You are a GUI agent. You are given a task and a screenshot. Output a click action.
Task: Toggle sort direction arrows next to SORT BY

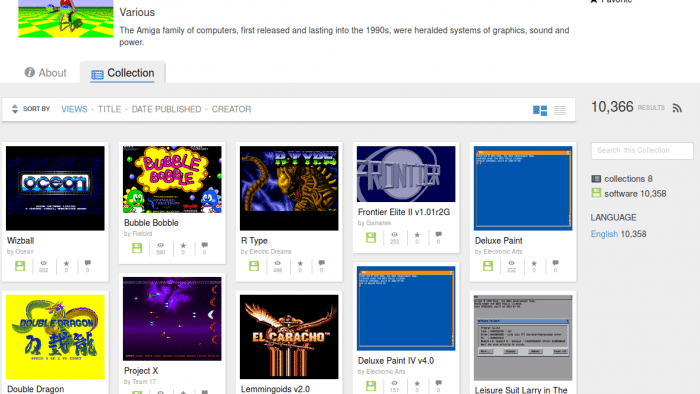[15, 109]
